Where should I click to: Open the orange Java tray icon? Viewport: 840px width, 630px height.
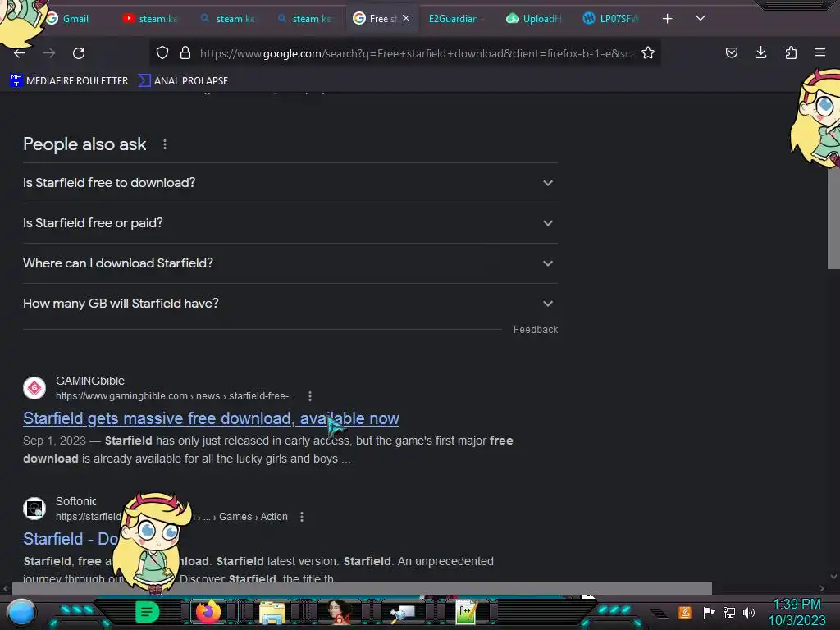point(685,612)
